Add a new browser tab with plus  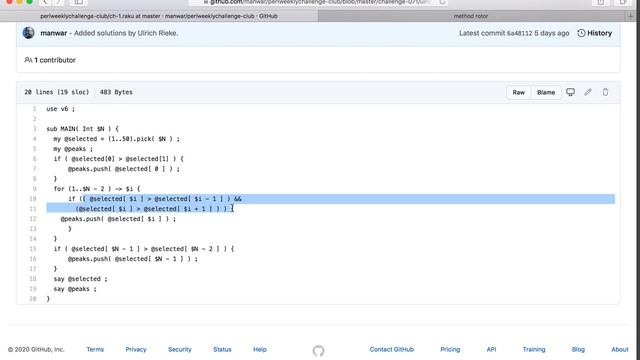coord(631,16)
